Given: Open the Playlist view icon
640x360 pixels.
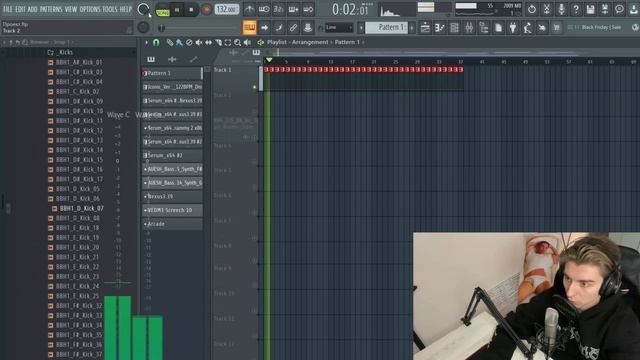Looking at the screenshot, I should point(425,28).
